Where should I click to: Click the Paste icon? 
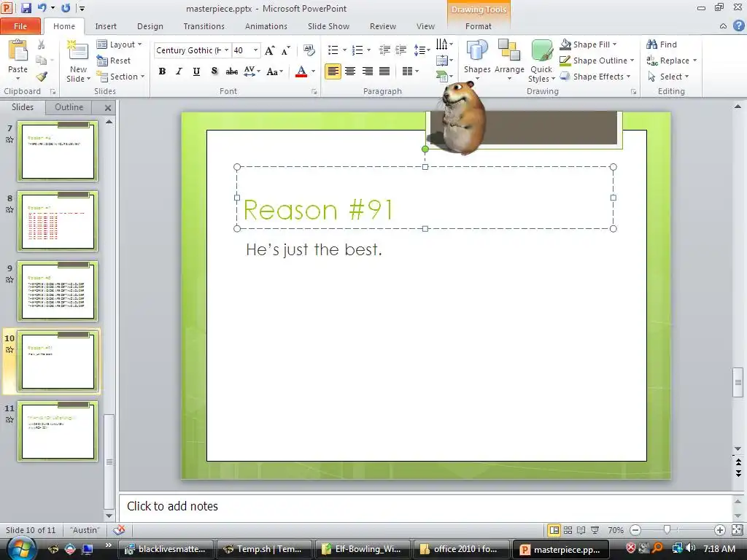[x=18, y=50]
